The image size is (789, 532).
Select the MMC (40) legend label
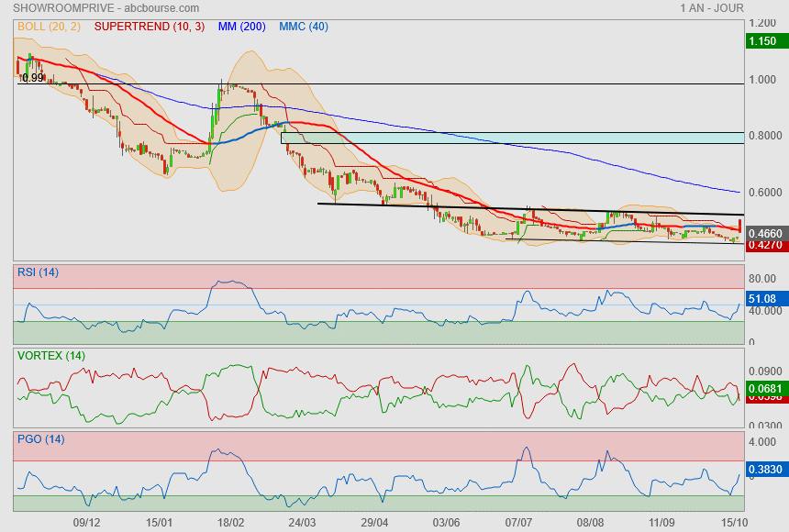304,27
